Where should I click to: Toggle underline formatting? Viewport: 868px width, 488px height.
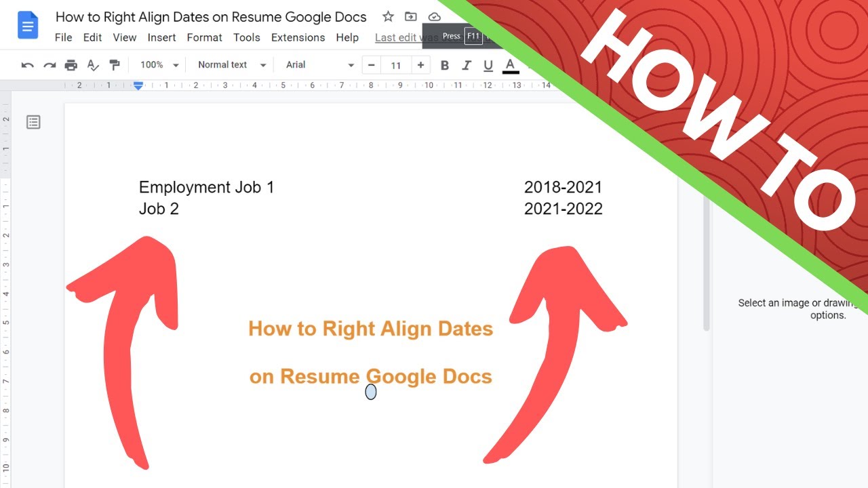(488, 65)
